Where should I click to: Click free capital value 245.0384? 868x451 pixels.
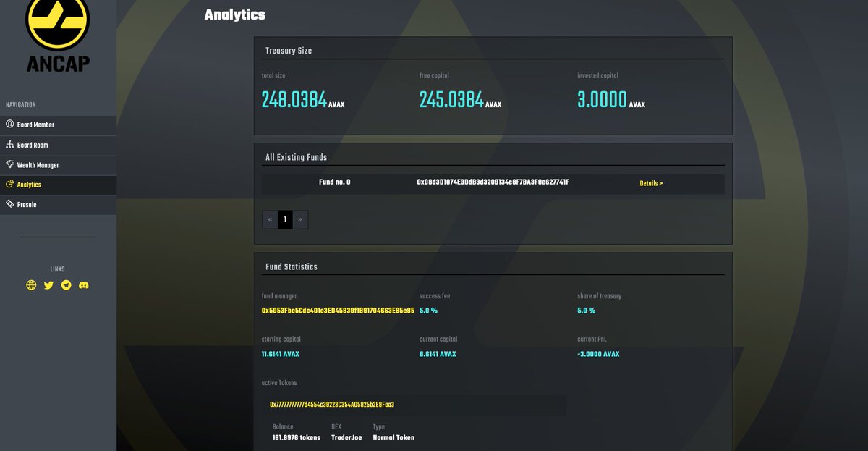[x=451, y=99]
